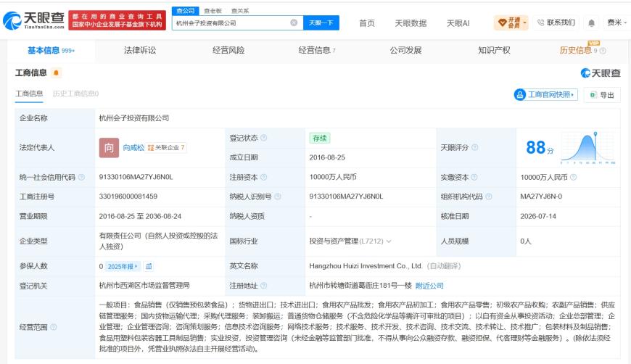
Task: Open the 费米 user dropdown
Action: (616, 23)
